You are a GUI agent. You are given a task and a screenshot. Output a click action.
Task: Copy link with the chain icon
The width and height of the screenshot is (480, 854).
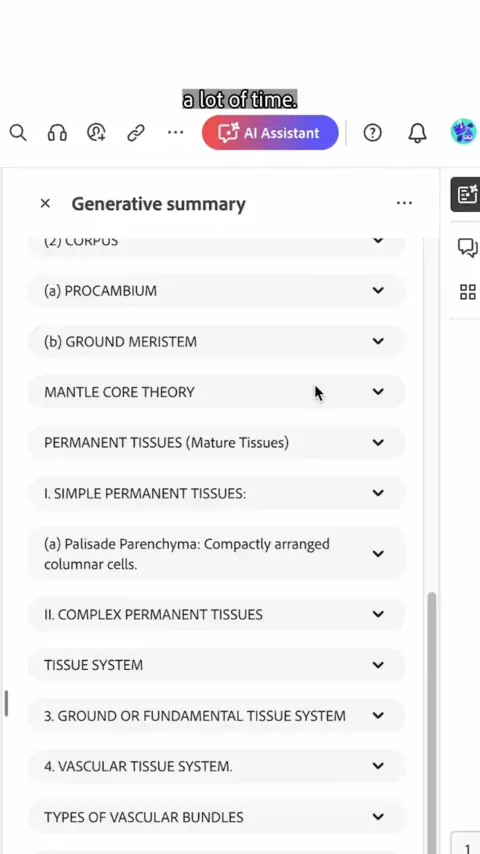tap(136, 132)
